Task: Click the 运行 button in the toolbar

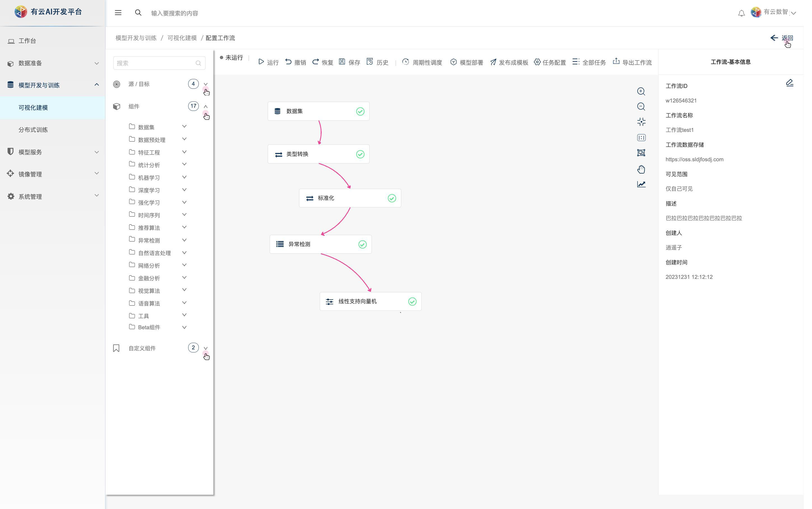Action: 269,62
